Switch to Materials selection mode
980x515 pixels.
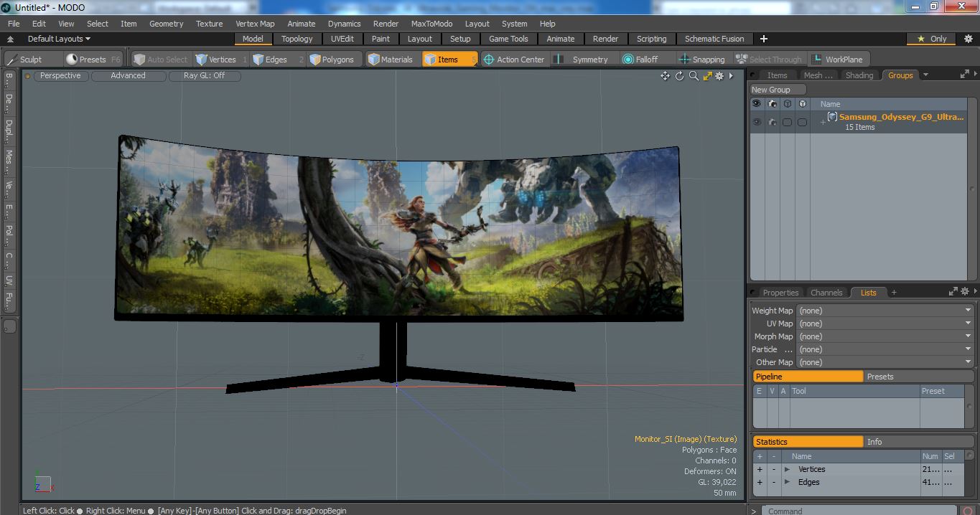392,60
